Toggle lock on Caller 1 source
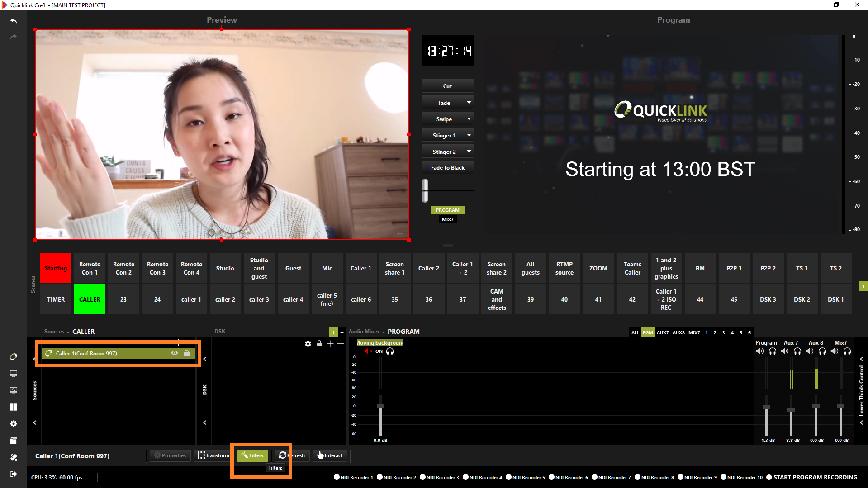This screenshot has height=488, width=868. point(187,353)
